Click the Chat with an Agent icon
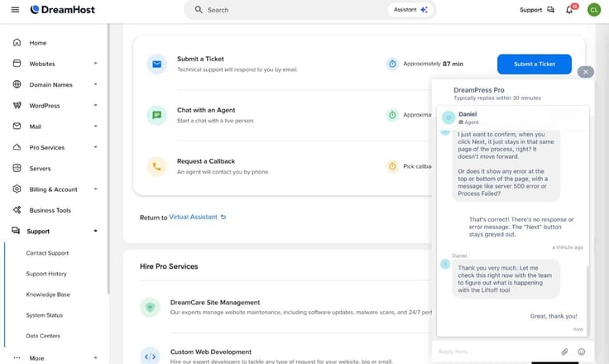 (157, 115)
